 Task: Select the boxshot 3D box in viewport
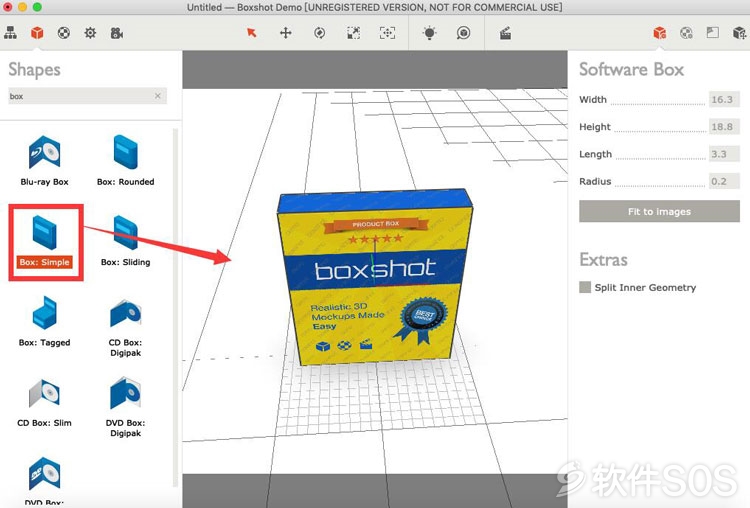pos(375,277)
